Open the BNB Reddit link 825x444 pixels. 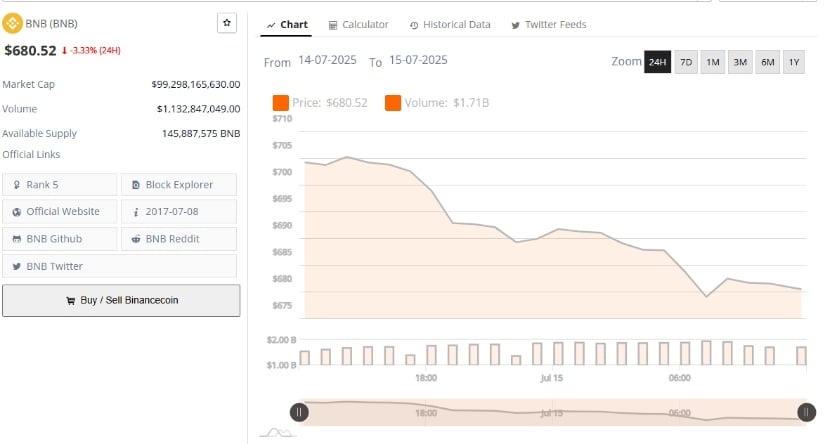point(179,239)
